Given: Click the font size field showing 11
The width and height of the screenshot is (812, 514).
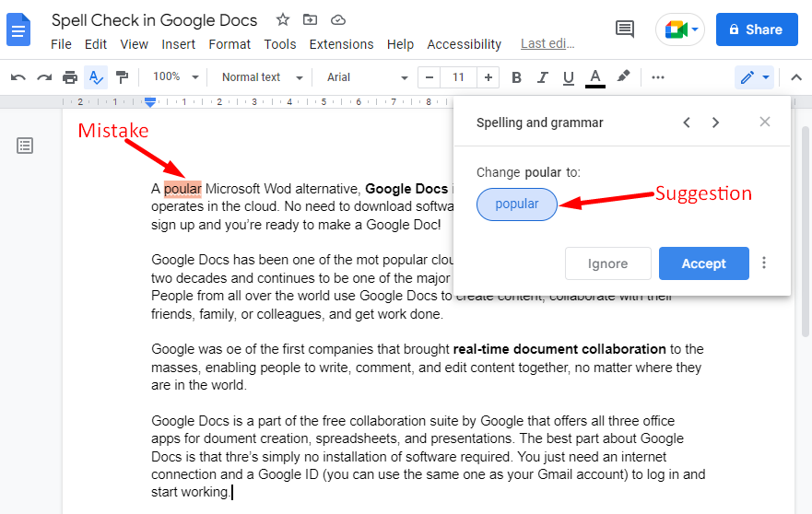Looking at the screenshot, I should pos(458,77).
